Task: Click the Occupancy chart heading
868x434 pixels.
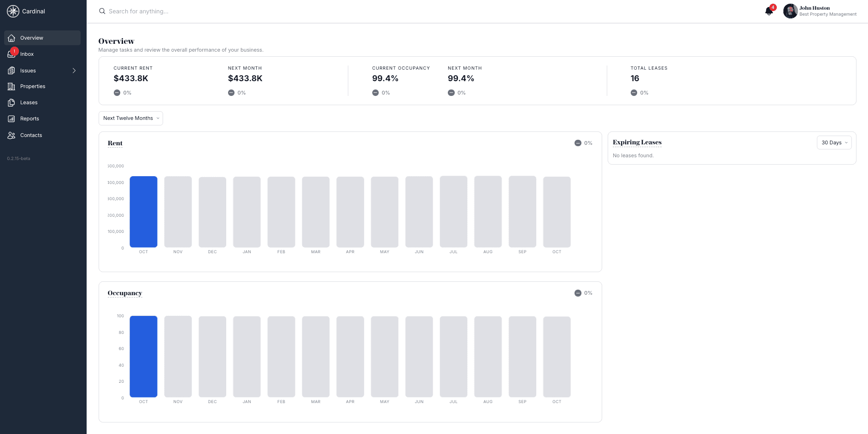Action: [x=125, y=293]
